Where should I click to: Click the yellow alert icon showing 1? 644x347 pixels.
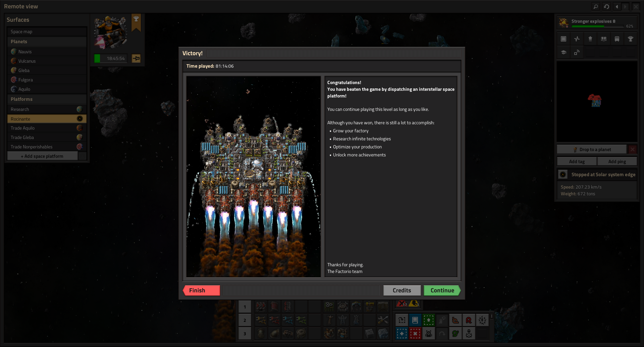pyautogui.click(x=414, y=303)
